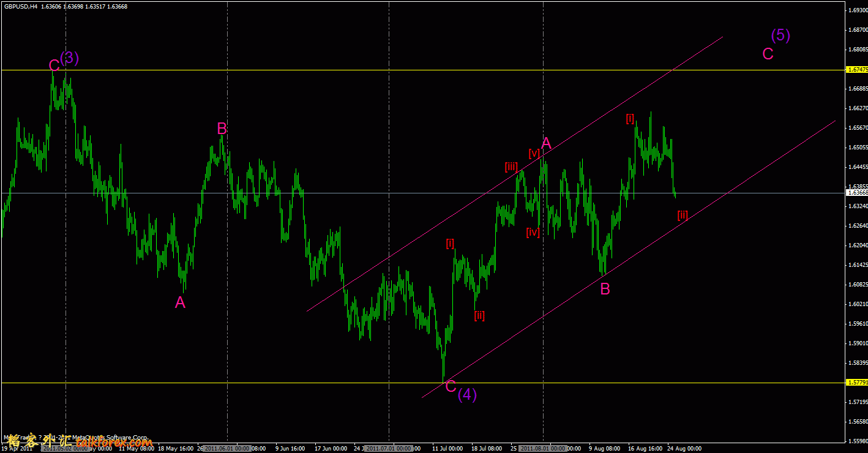The height and width of the screenshot is (453, 868).
Task: Click the 17 Jun 00:00 date label
Action: (x=331, y=448)
